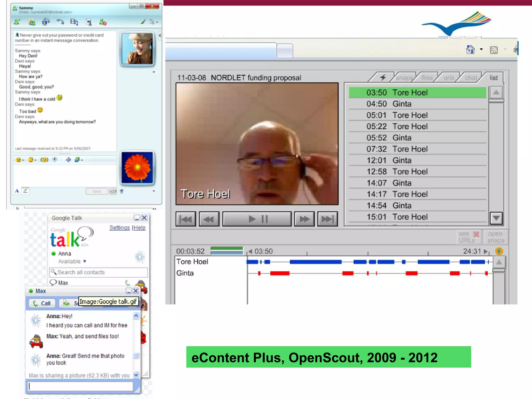Switch to handwriting mode pen icon
532x399 pixels.
pyautogui.click(x=25, y=191)
